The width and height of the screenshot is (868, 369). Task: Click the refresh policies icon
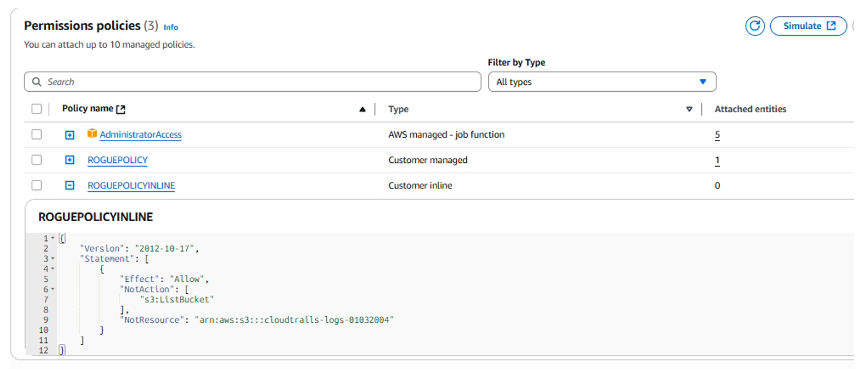[x=755, y=26]
